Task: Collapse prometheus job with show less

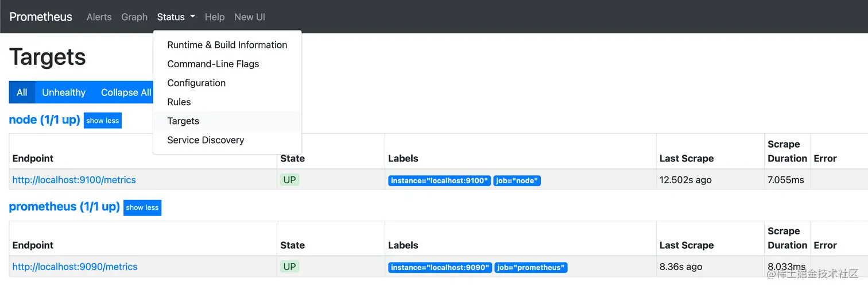Action: [x=142, y=207]
